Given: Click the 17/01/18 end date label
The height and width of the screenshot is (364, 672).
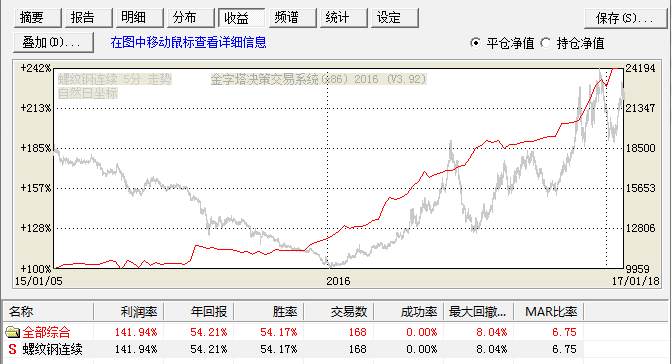Looking at the screenshot, I should coord(635,281).
